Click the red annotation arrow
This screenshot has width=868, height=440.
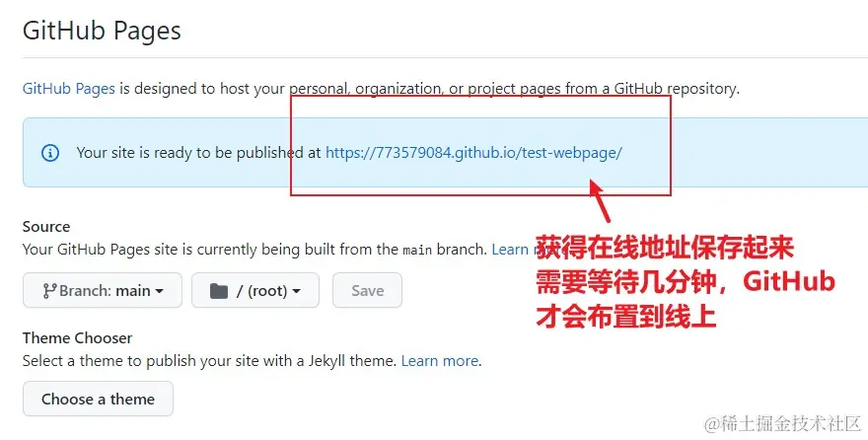point(599,200)
